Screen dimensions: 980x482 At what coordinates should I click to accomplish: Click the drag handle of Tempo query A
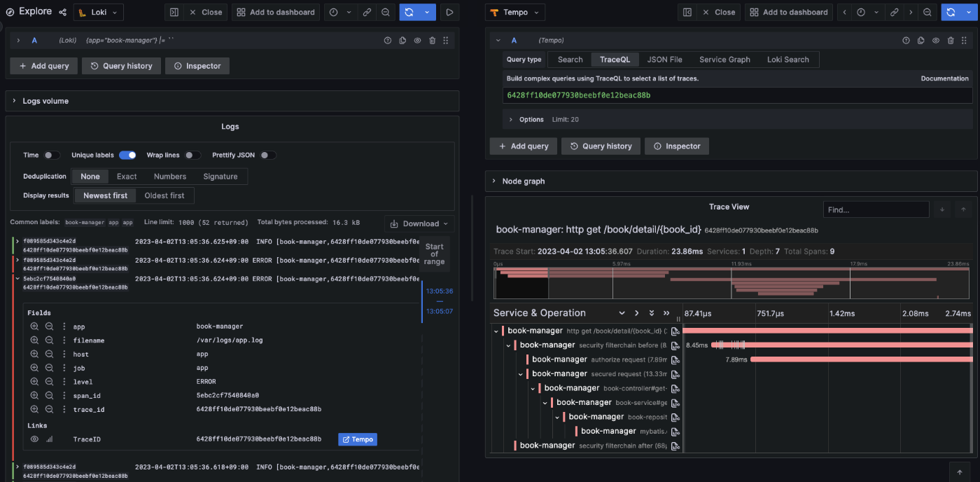pyautogui.click(x=965, y=41)
